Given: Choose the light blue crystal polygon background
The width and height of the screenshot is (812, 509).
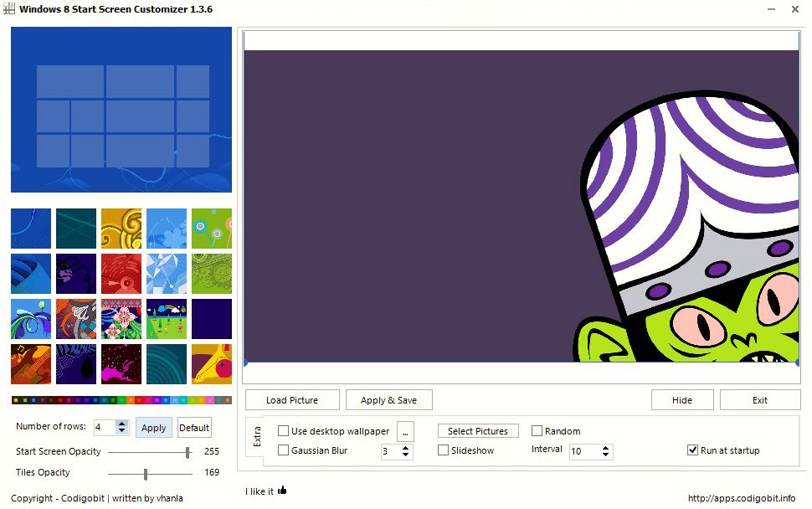Looking at the screenshot, I should (x=167, y=274).
